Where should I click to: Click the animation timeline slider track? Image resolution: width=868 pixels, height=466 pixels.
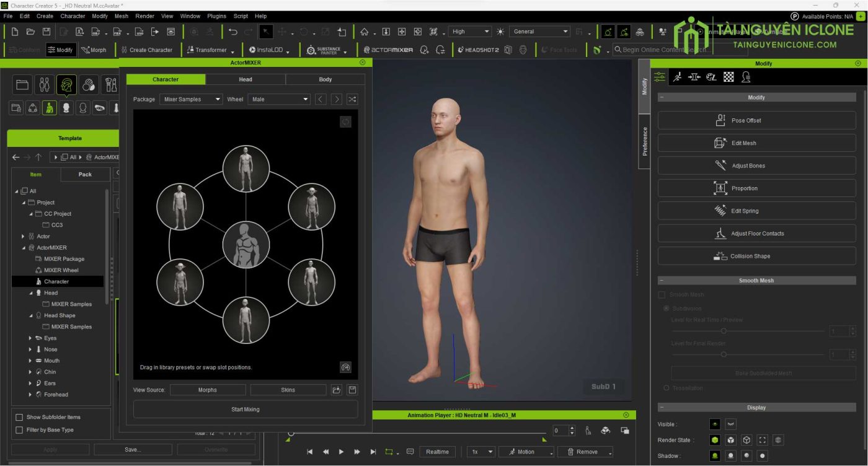coord(418,433)
